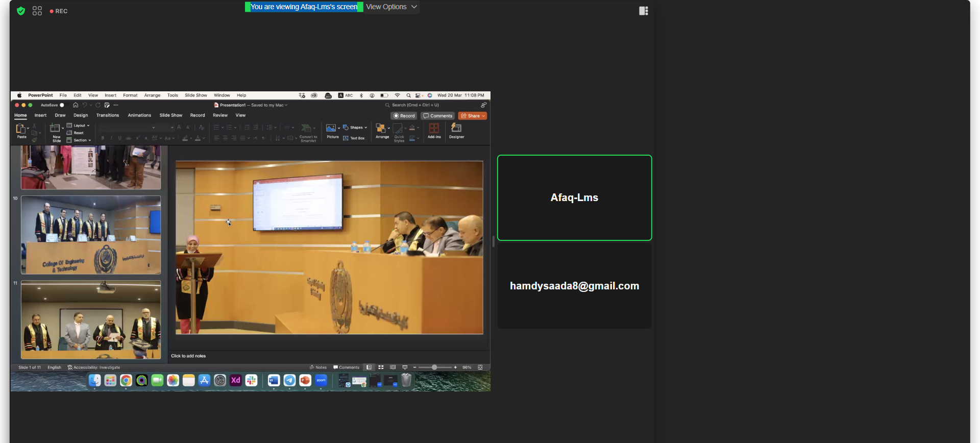
Task: Insert a Text Box from ribbon
Action: pos(354,138)
